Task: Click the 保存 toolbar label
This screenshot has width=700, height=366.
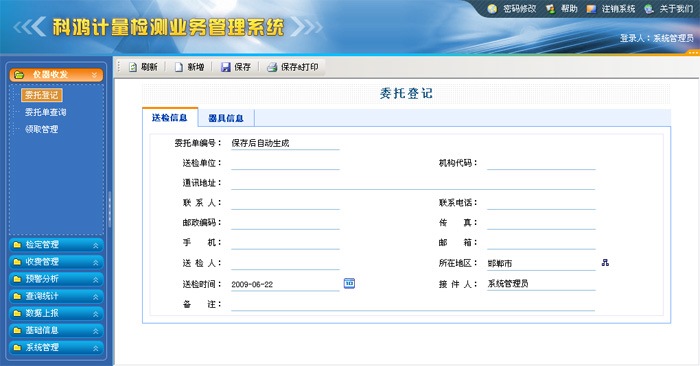Action: click(x=242, y=67)
